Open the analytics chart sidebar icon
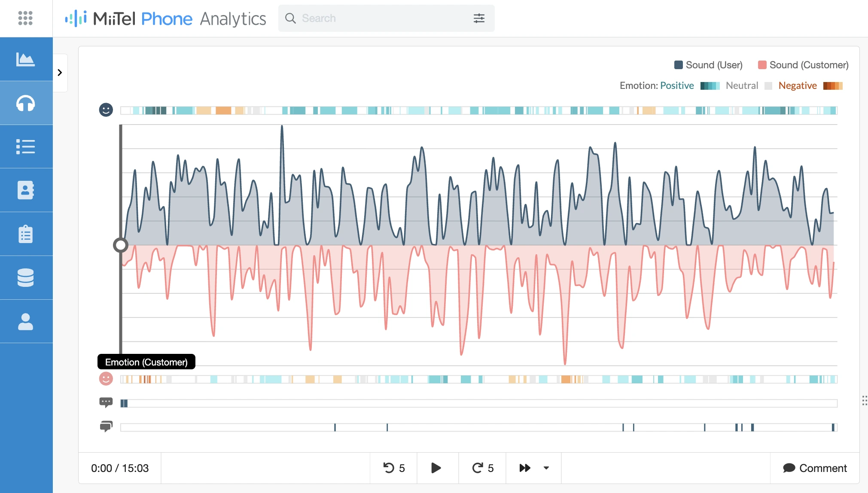 tap(25, 59)
